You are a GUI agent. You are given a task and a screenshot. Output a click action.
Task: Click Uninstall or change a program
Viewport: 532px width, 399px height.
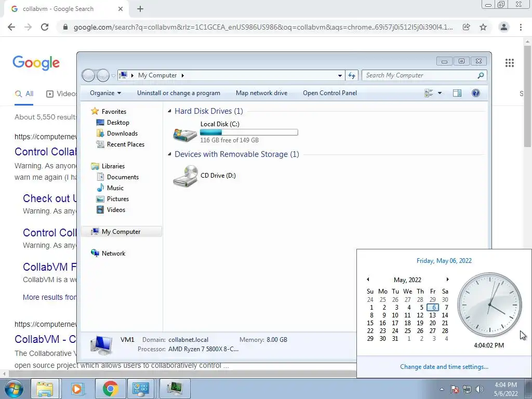[x=179, y=93]
